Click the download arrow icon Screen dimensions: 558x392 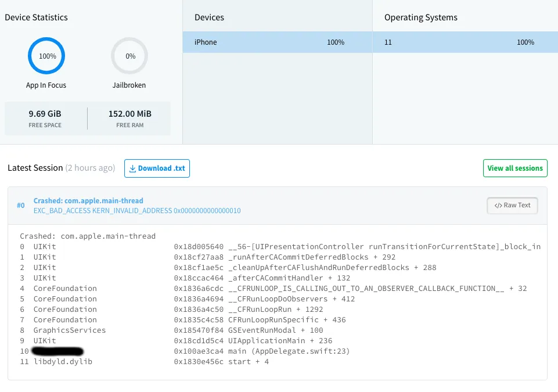[x=132, y=168]
